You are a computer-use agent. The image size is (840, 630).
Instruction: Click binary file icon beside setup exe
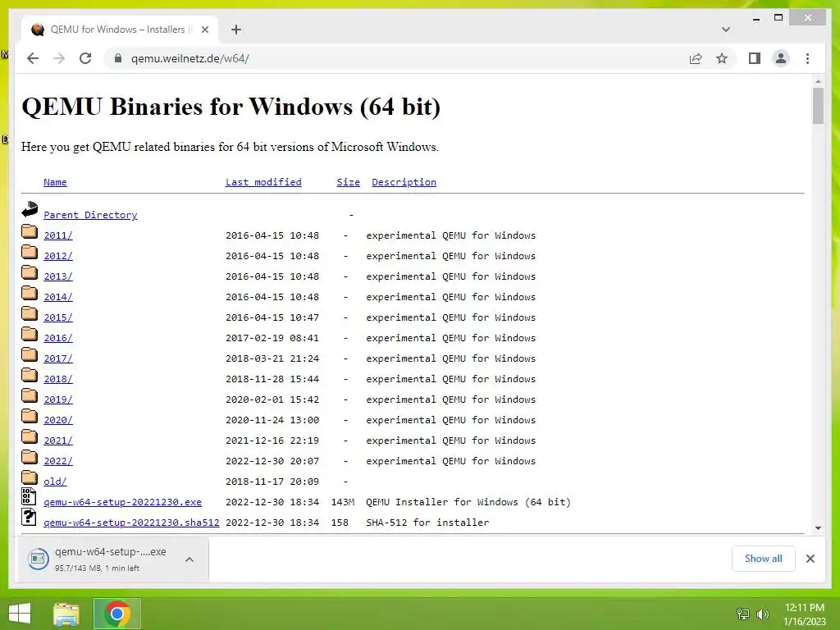[29, 496]
